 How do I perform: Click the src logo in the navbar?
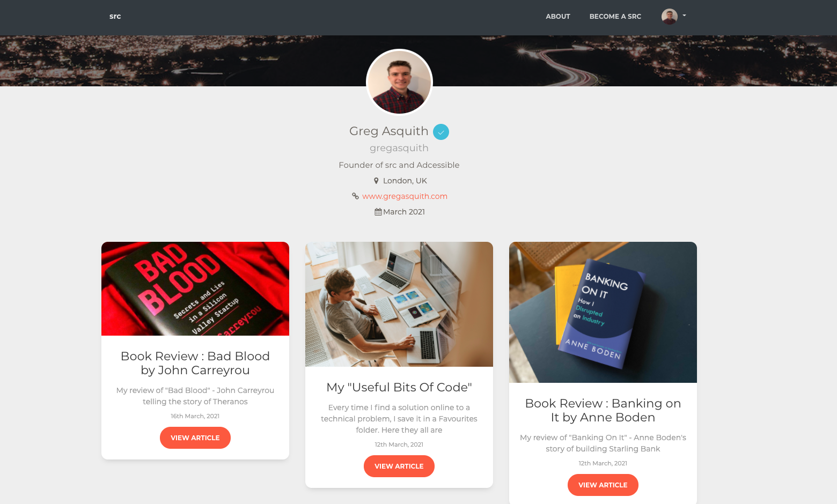[115, 17]
